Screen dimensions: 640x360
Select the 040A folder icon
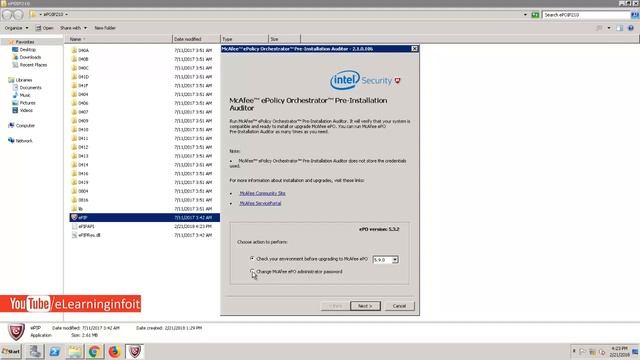(74, 50)
